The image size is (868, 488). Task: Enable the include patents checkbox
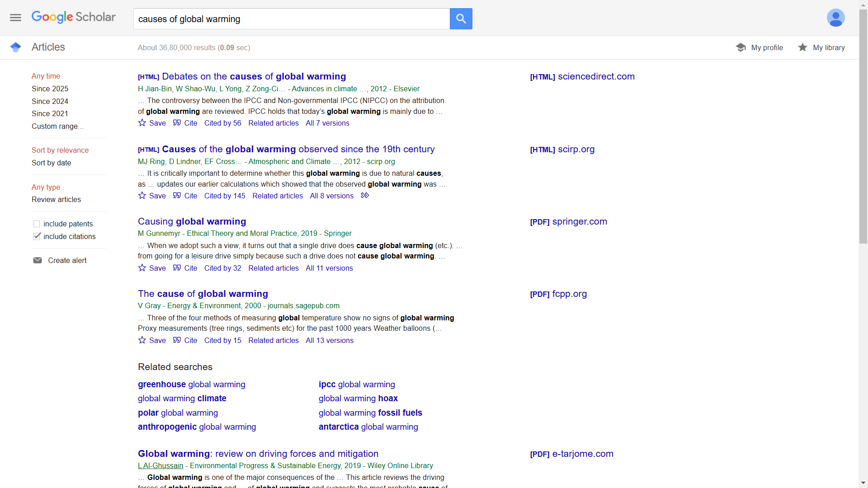click(36, 223)
